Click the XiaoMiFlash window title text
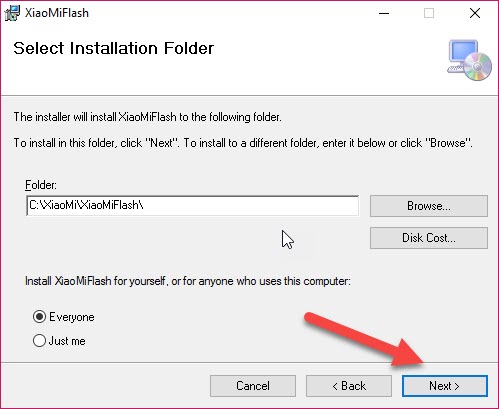Screen dimensions: 499x409 (57, 13)
